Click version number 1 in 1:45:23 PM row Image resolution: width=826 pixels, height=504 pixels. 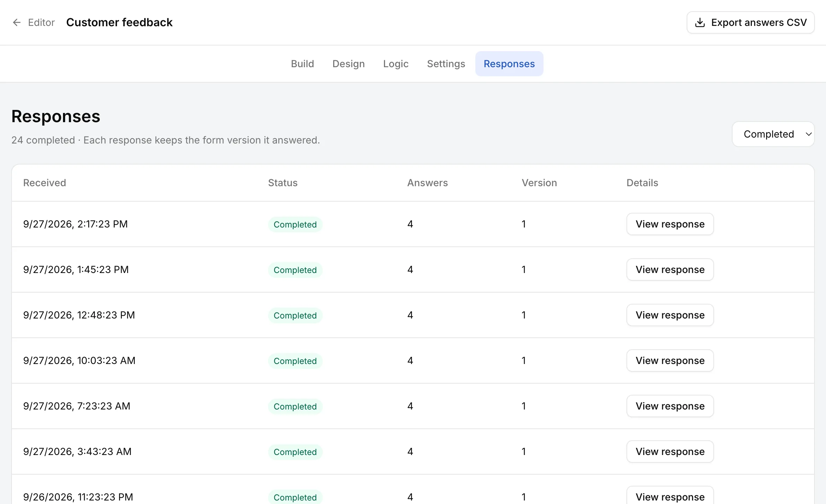(524, 269)
